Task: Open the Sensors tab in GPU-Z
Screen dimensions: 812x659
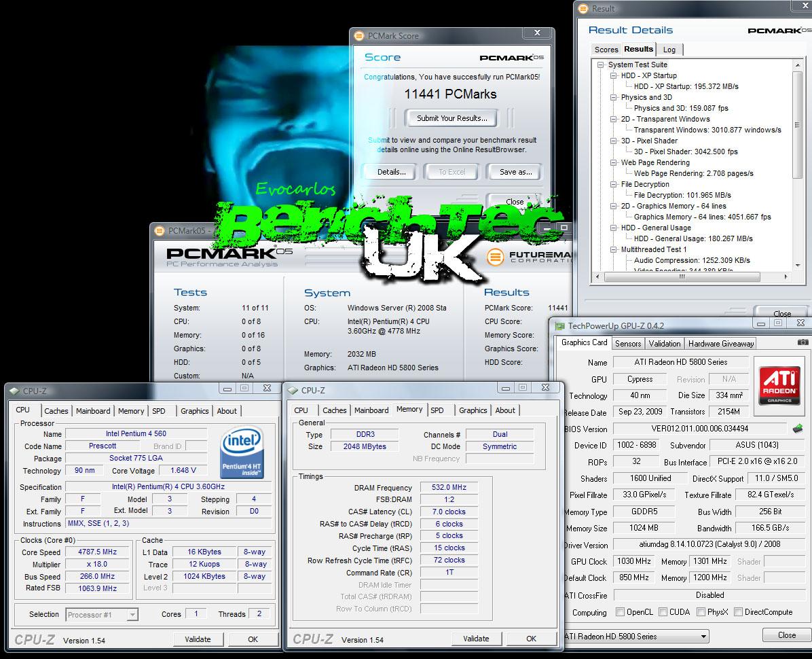Action: click(x=627, y=344)
